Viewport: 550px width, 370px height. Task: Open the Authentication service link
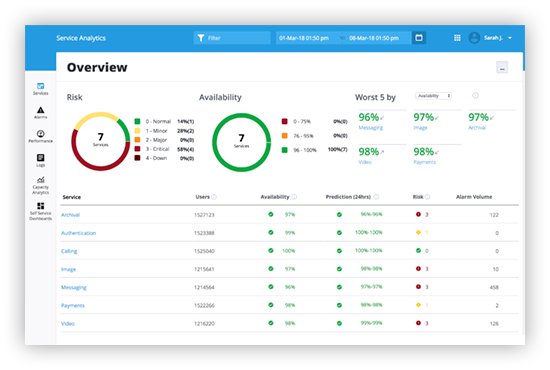(x=79, y=233)
